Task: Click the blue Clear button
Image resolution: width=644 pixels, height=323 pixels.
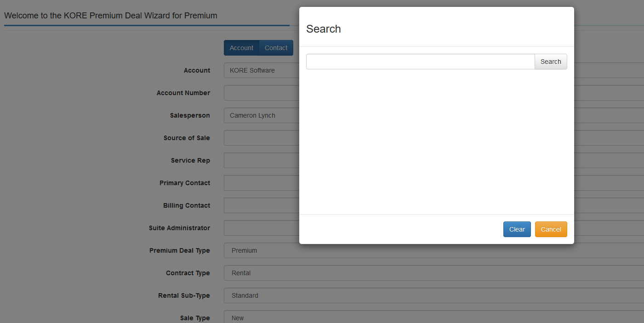Action: pos(517,229)
